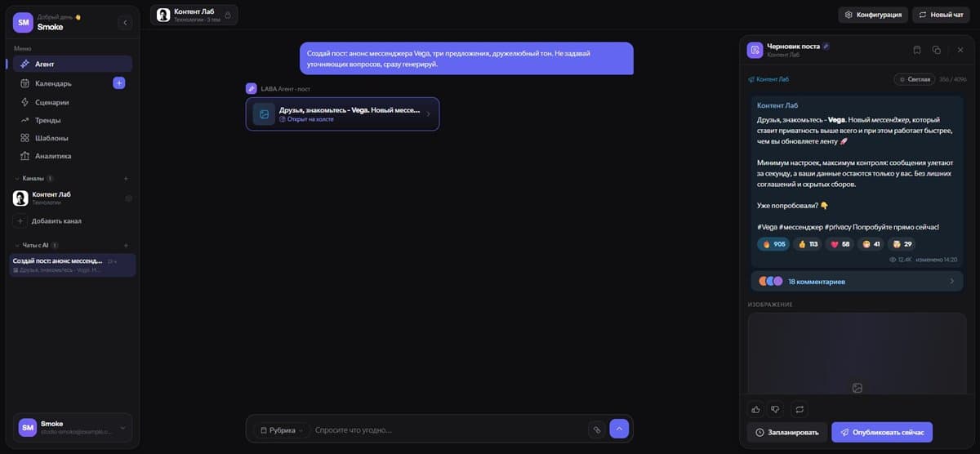Toggle the 905 reaction on the post
The height and width of the screenshot is (454, 980).
[x=773, y=244]
